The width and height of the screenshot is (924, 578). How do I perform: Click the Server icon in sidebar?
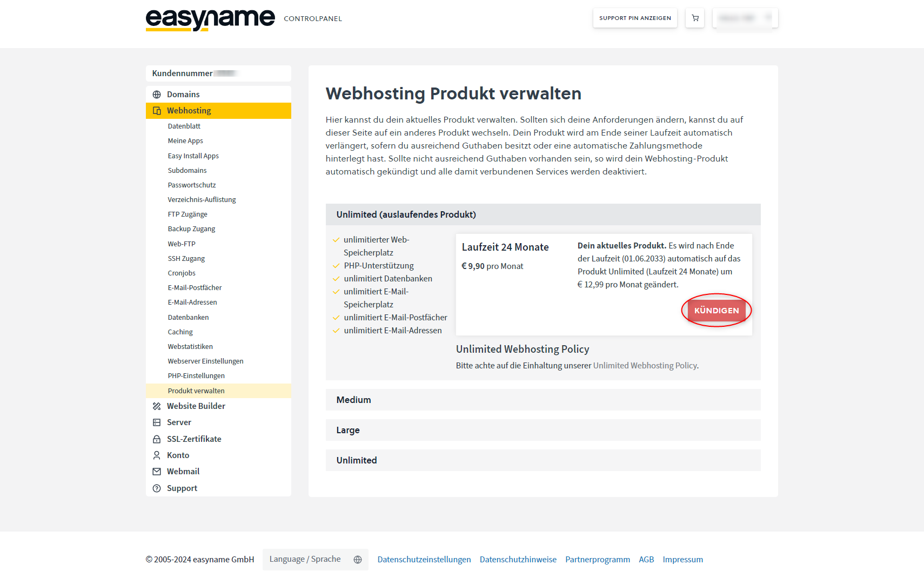point(157,422)
